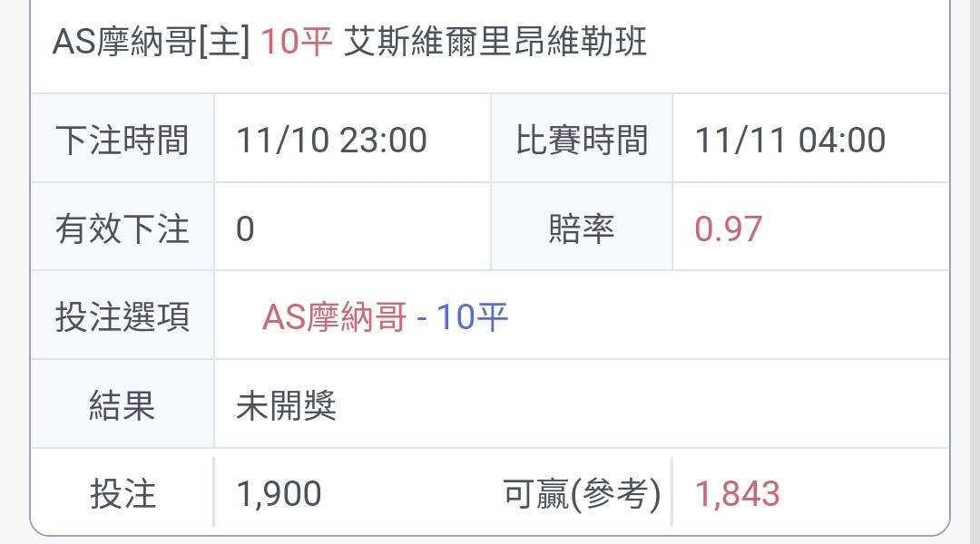Click the team name 艾斯維爾里昂維勒班 in header
The height and width of the screenshot is (544, 980).
coord(495,42)
